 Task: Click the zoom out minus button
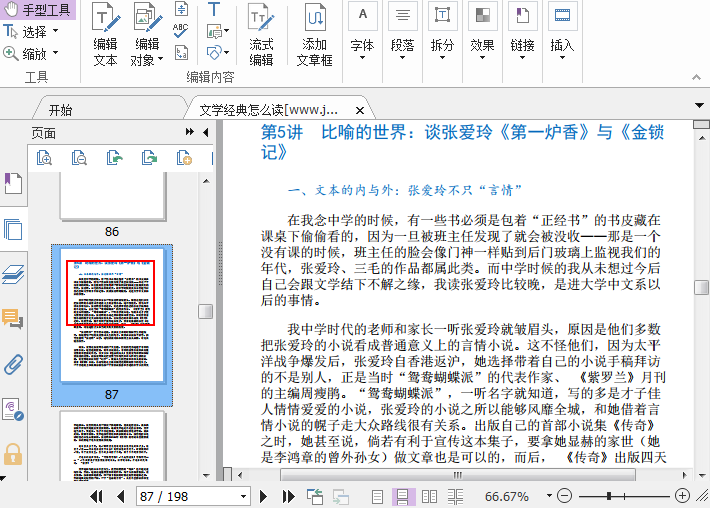click(x=564, y=496)
